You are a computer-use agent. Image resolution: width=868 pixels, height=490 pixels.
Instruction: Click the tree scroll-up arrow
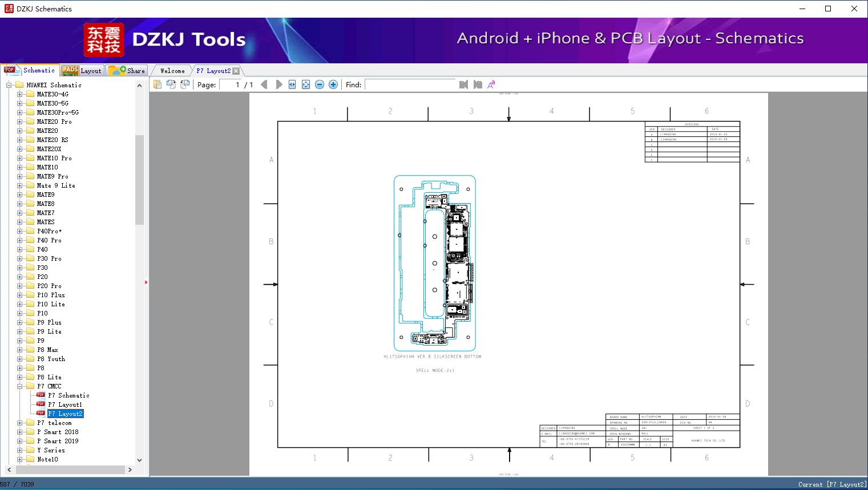[139, 86]
